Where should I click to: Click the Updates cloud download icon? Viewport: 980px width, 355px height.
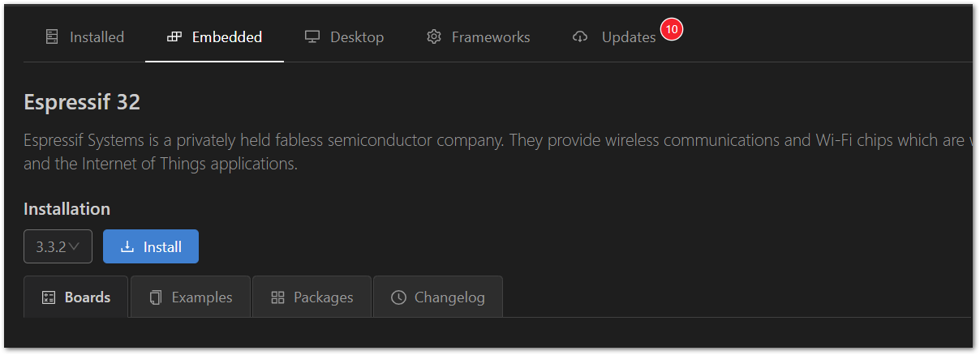[x=580, y=37]
